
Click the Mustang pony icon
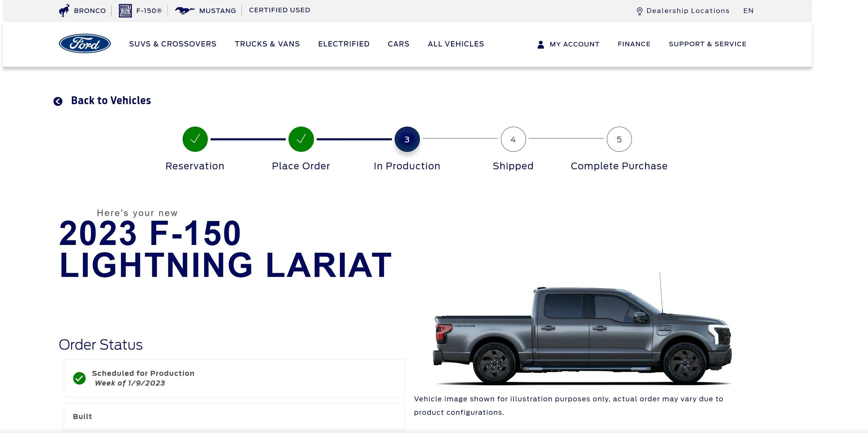(184, 10)
